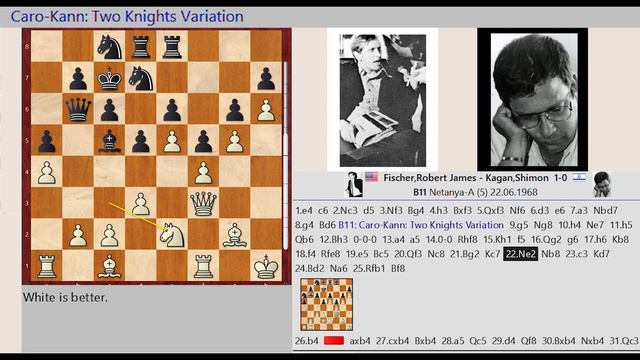Screen dimensions: 640x360
Task: Open the large Kagan photograph
Action: click(x=533, y=100)
